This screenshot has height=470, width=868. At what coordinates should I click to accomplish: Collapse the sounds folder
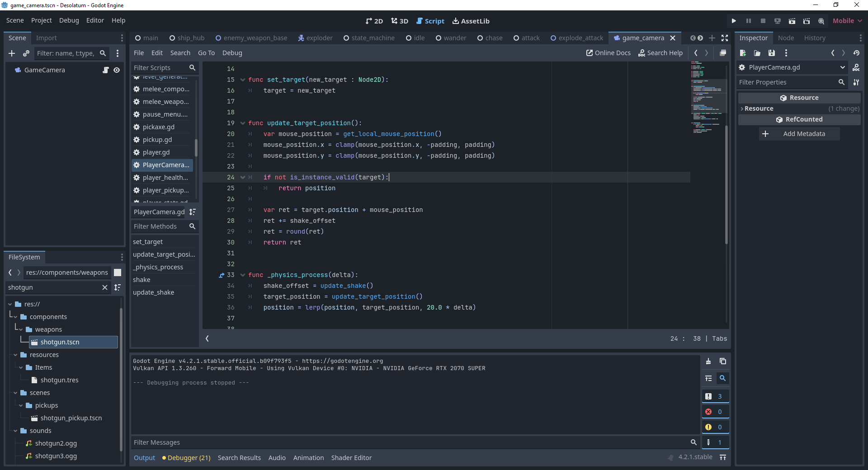click(15, 431)
